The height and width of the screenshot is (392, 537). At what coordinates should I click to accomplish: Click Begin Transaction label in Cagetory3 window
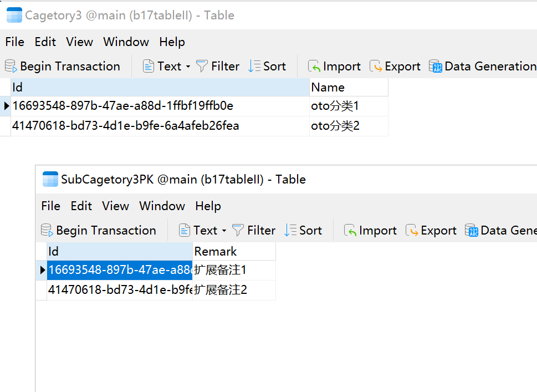(x=70, y=66)
